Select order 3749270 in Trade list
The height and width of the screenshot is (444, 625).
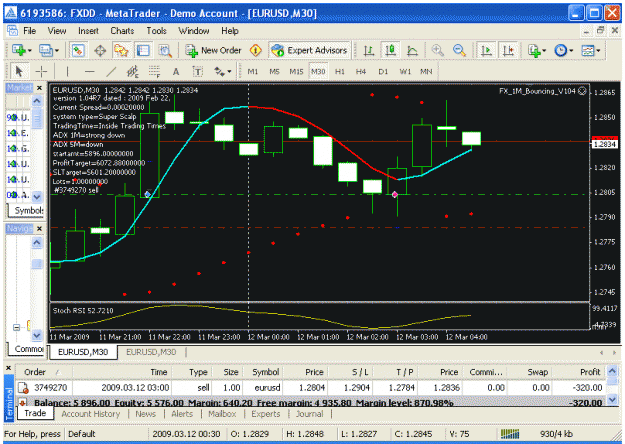coord(311,387)
